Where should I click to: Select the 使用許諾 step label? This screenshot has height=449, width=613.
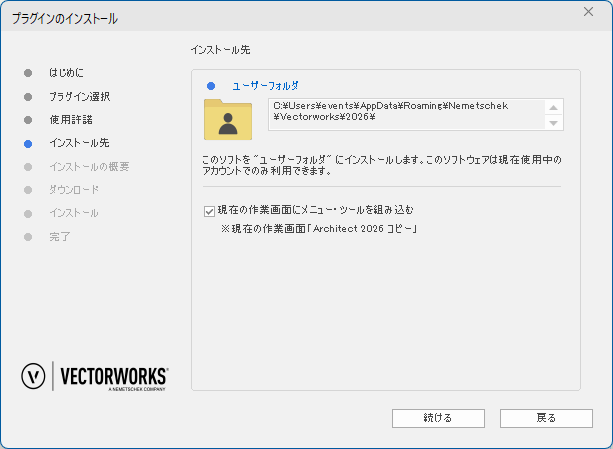70,120
